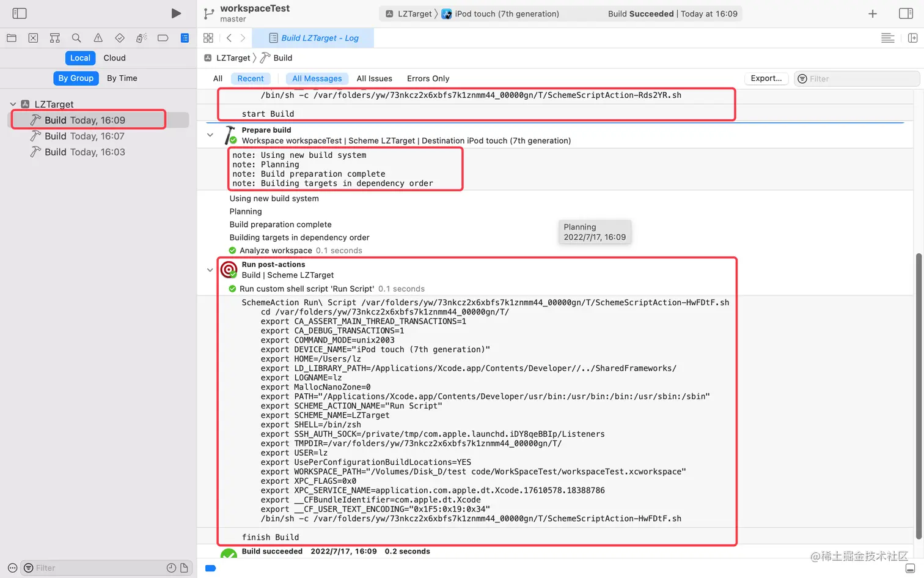Choose iPod touch (7th generation) destination

(x=501, y=13)
